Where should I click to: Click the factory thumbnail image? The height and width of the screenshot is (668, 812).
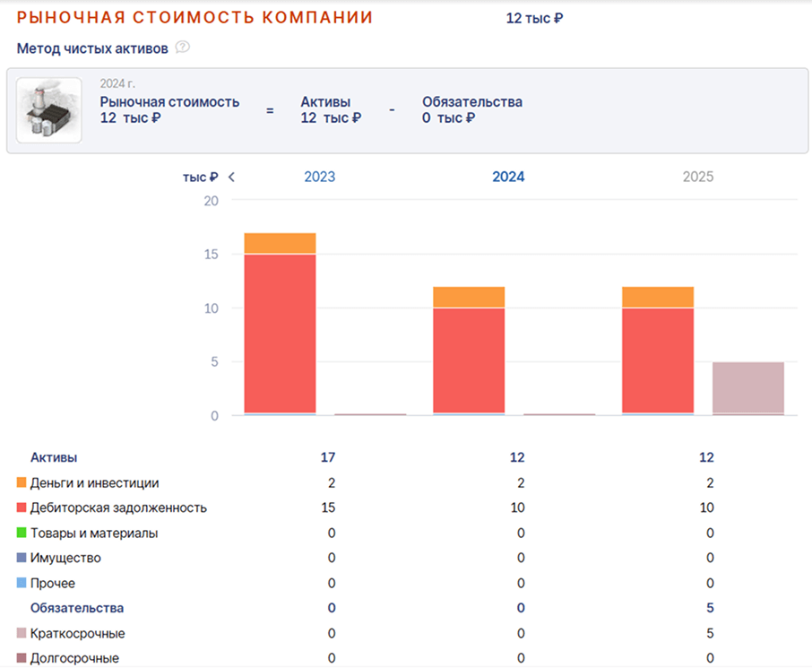tap(49, 110)
